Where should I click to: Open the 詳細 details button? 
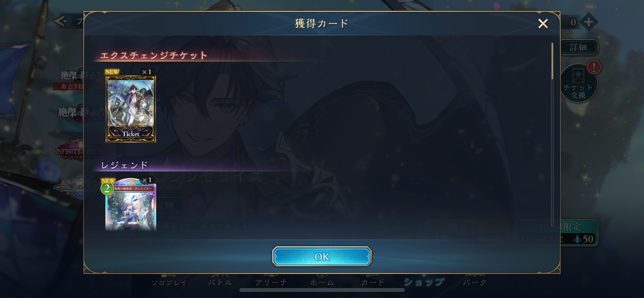578,47
